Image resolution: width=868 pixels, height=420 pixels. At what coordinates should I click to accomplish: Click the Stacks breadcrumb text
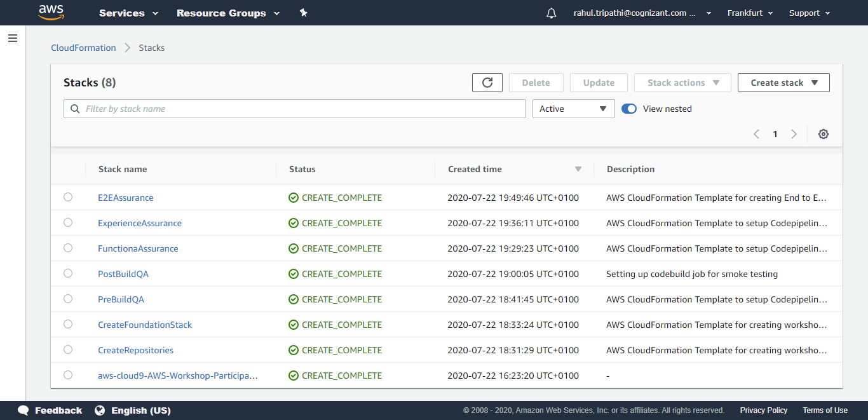pos(152,48)
